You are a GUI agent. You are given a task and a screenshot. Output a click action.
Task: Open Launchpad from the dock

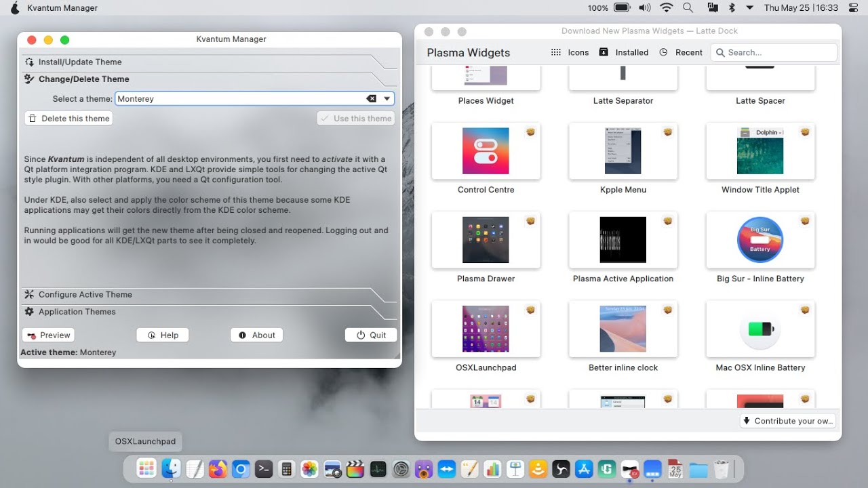146,468
